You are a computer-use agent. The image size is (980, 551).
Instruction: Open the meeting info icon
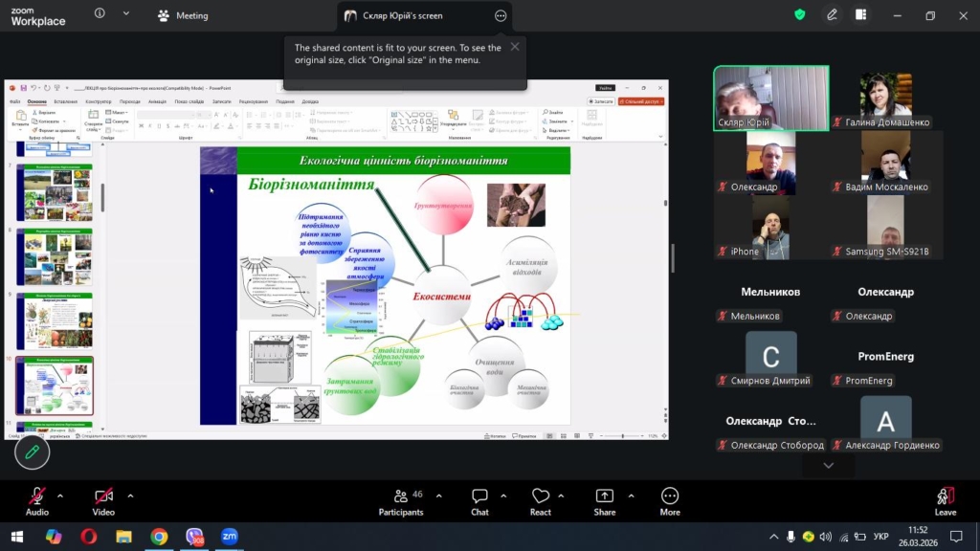tap(100, 14)
